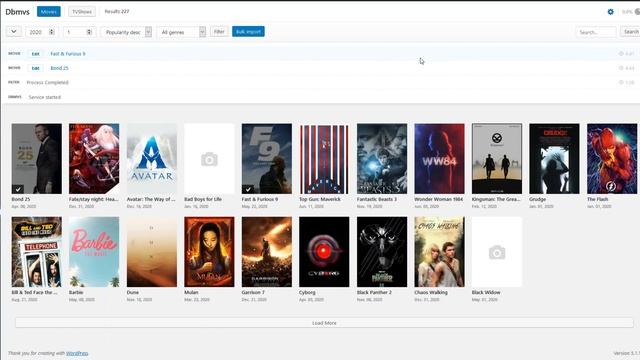This screenshot has height=360, width=640.
Task: Select the Black Widow placeholder poster
Action: coord(497,252)
